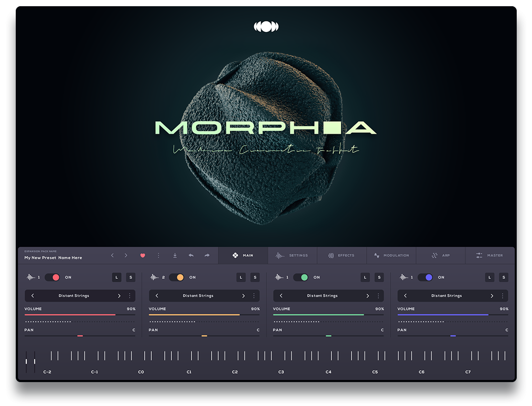532x406 pixels.
Task: Click the redo arrow icon
Action: 207,256
